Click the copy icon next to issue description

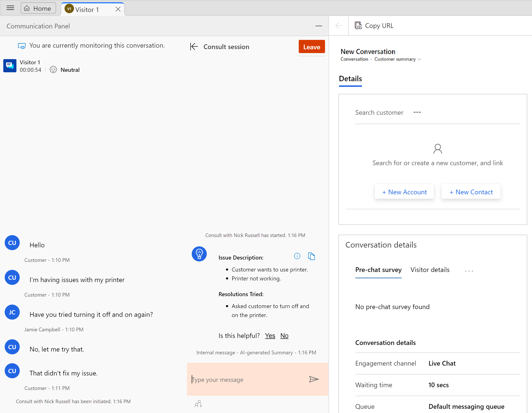(x=311, y=256)
